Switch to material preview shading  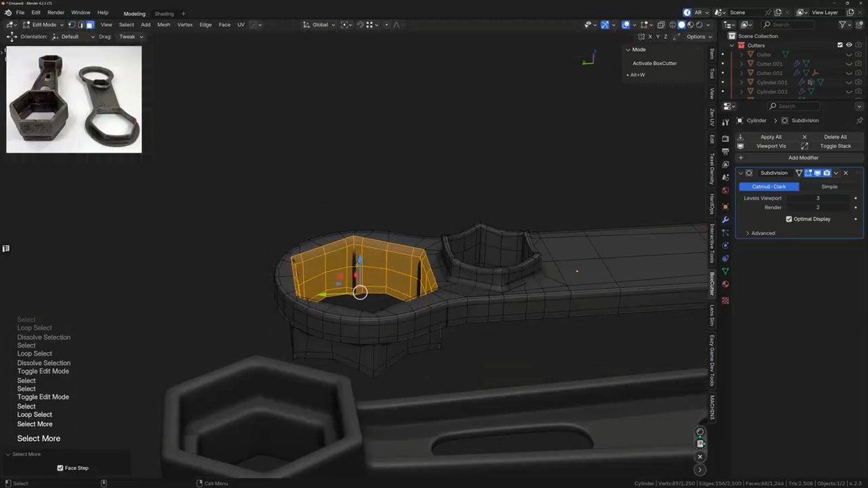coord(690,25)
